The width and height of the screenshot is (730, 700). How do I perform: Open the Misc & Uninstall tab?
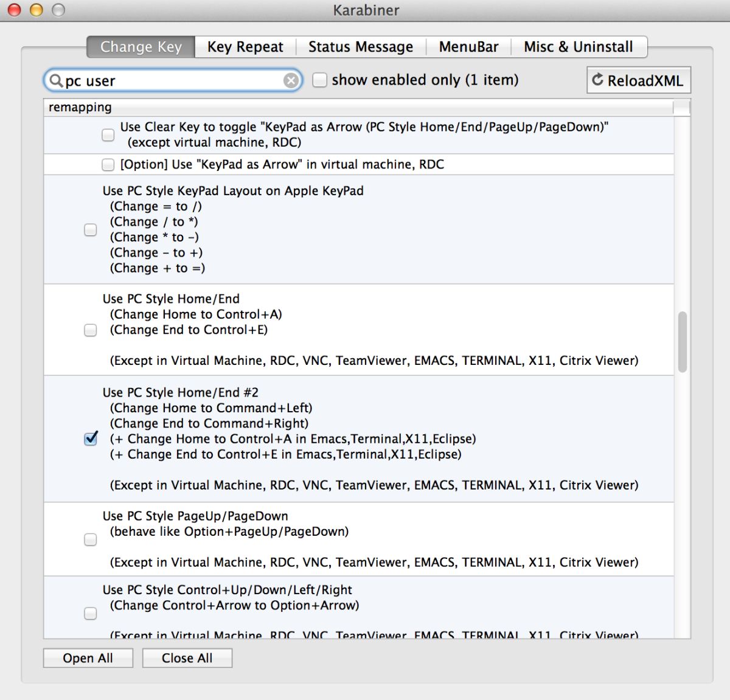pos(579,47)
